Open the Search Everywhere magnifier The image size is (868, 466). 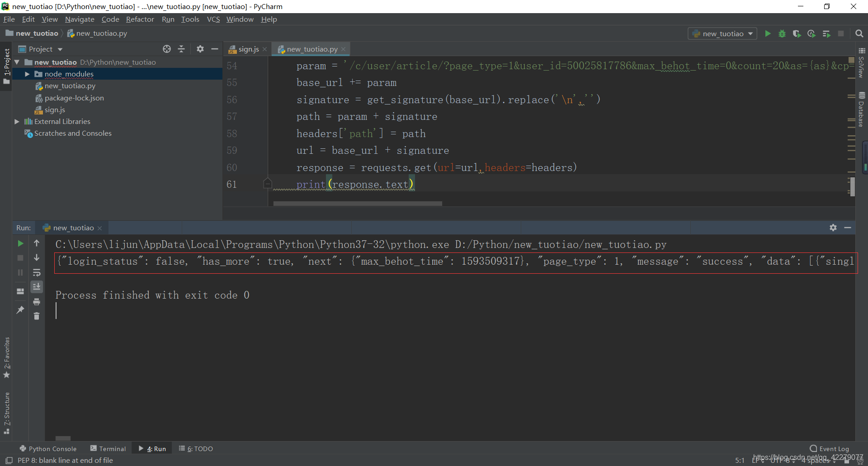[x=859, y=33]
